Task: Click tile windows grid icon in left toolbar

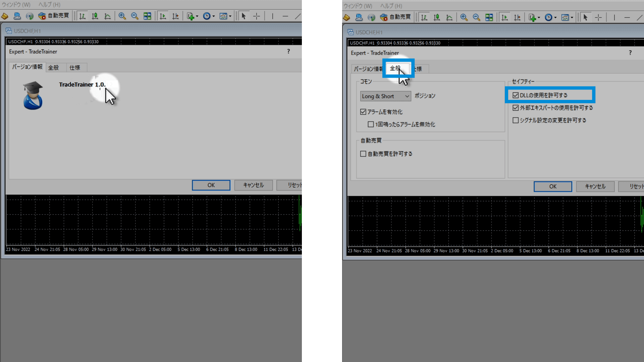Action: [x=147, y=16]
